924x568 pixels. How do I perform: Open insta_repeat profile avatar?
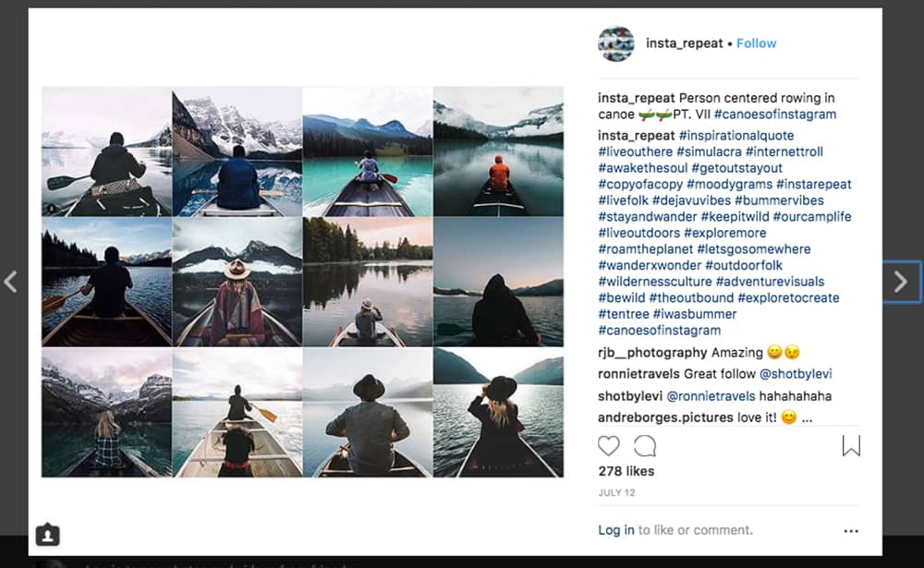[x=616, y=43]
